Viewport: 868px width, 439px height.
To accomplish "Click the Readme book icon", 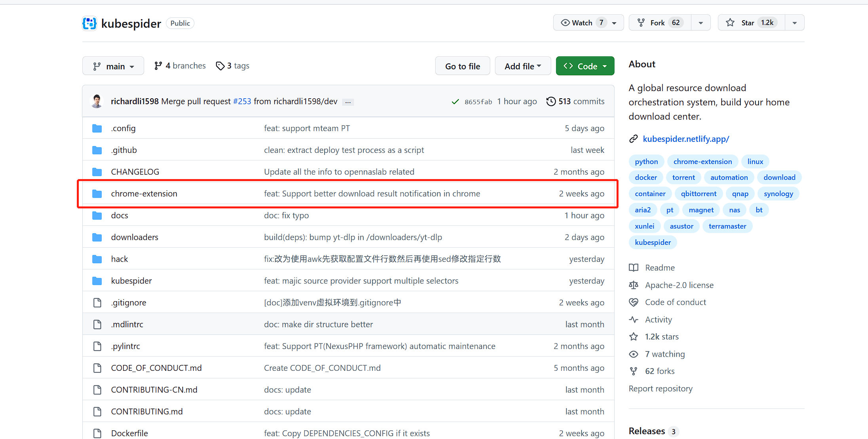I will (x=634, y=268).
